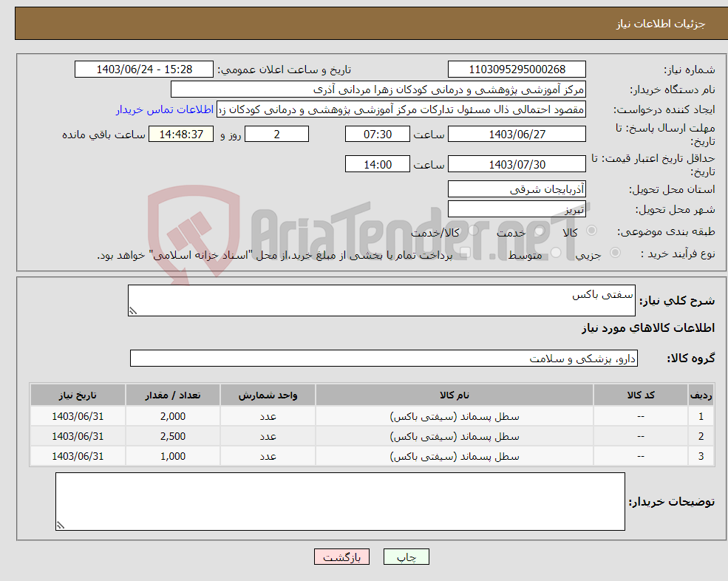Screen dimensions: 728x581
Task: Click the empty buyer notes textarea
Action: tap(340, 502)
